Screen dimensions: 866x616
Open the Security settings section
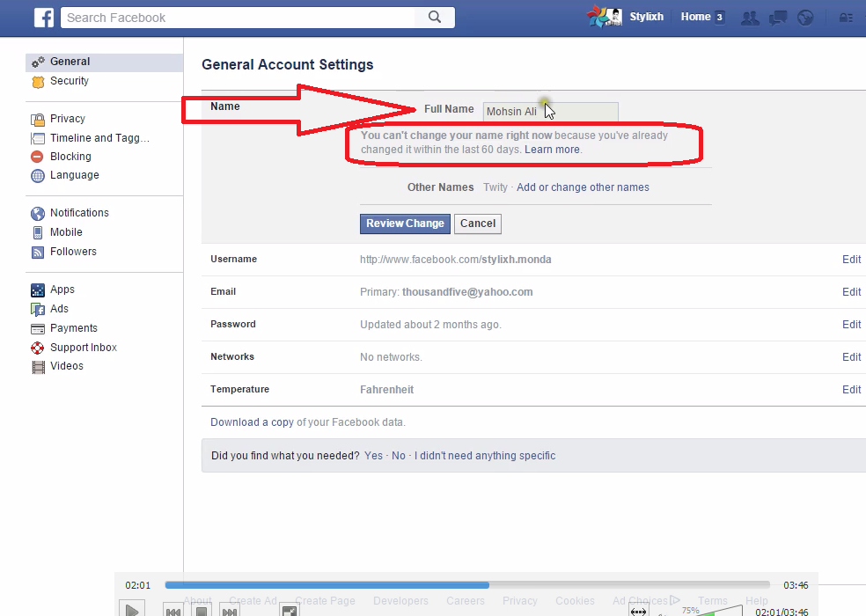pyautogui.click(x=69, y=81)
